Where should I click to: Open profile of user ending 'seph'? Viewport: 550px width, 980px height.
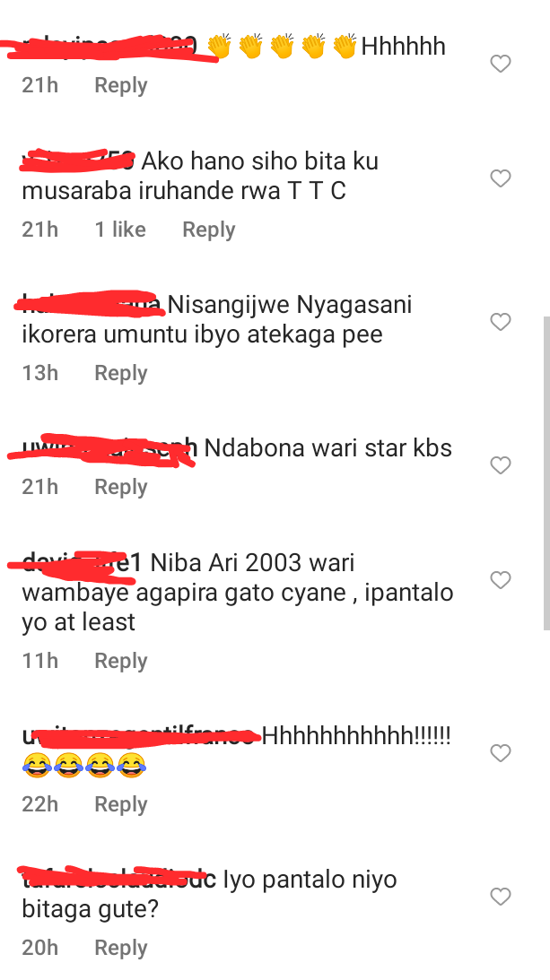pyautogui.click(x=109, y=448)
